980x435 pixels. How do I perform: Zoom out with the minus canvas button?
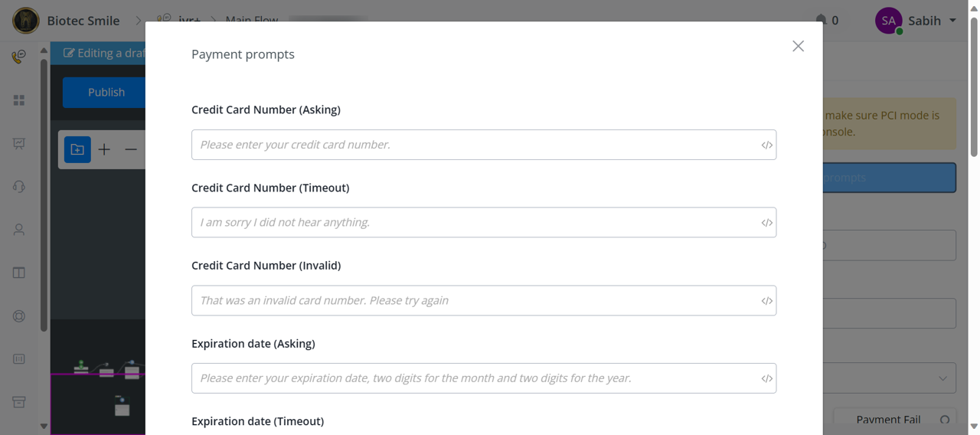click(131, 149)
